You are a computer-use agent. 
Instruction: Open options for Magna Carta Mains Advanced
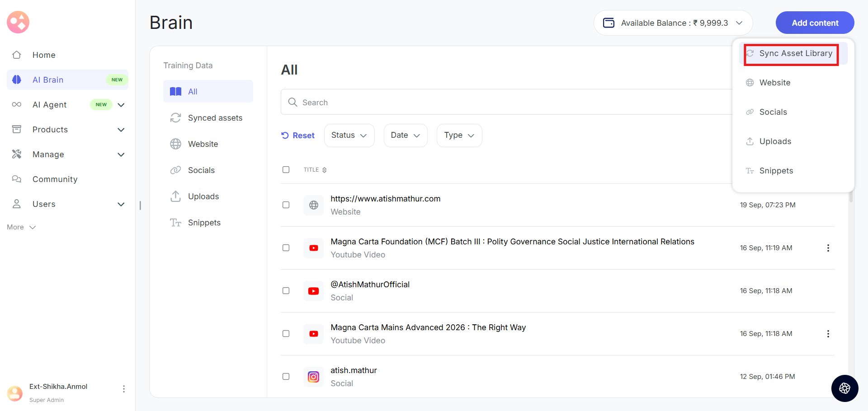[828, 334]
